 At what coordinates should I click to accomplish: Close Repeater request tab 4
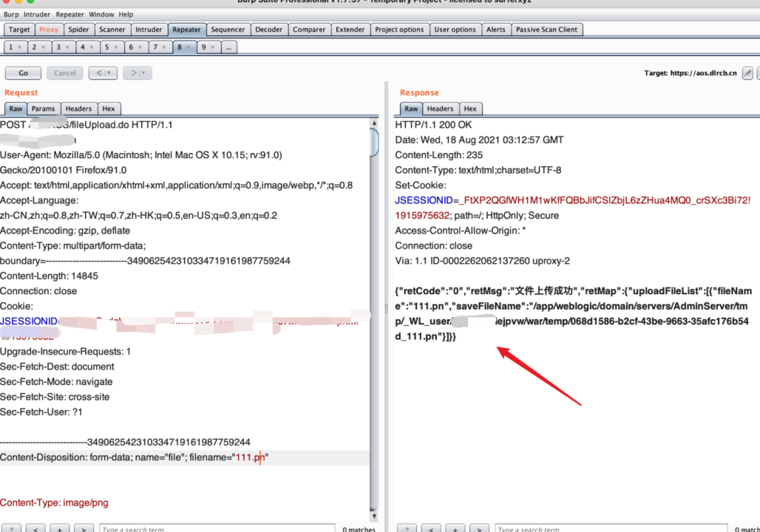(92, 47)
